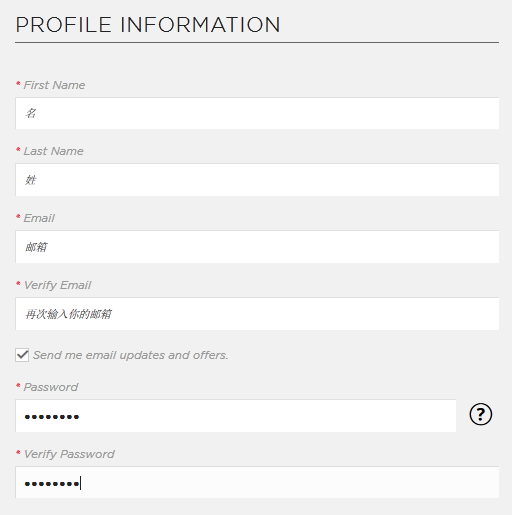Image resolution: width=512 pixels, height=515 pixels.
Task: Click the Email field label
Action: (x=39, y=218)
